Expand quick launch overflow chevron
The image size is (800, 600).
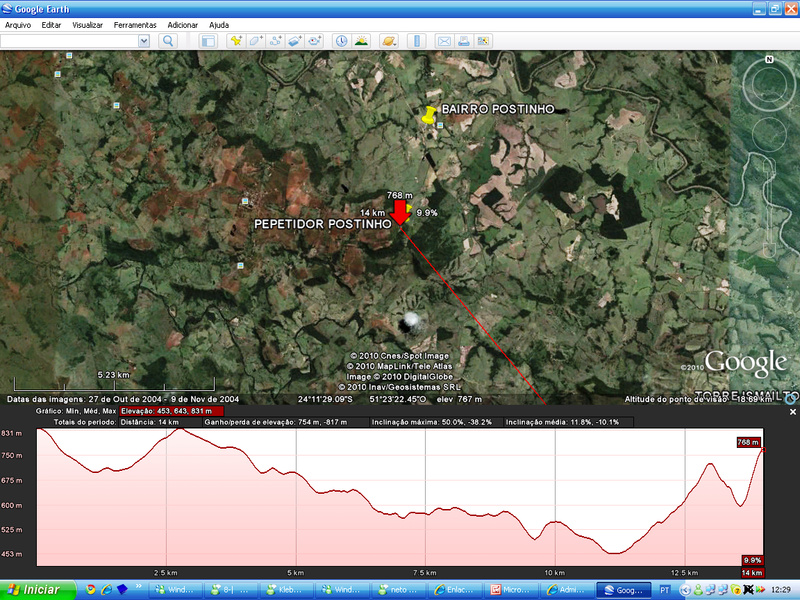[x=139, y=587]
